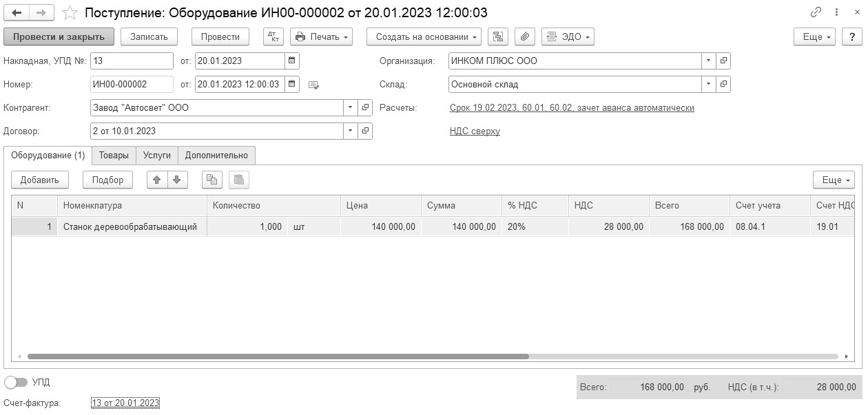This screenshot has height=415, width=868.
Task: Click the horizontal table scrollbar
Action: (x=278, y=357)
